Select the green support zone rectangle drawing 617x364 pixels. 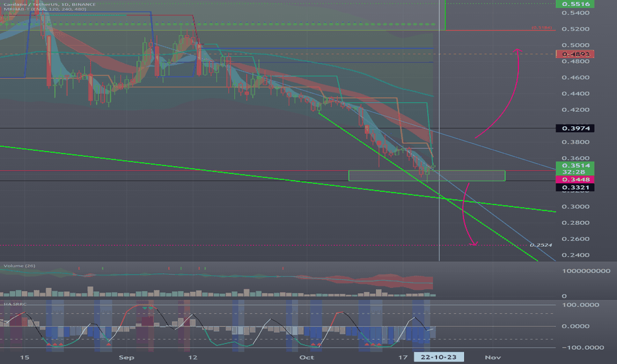pyautogui.click(x=427, y=176)
